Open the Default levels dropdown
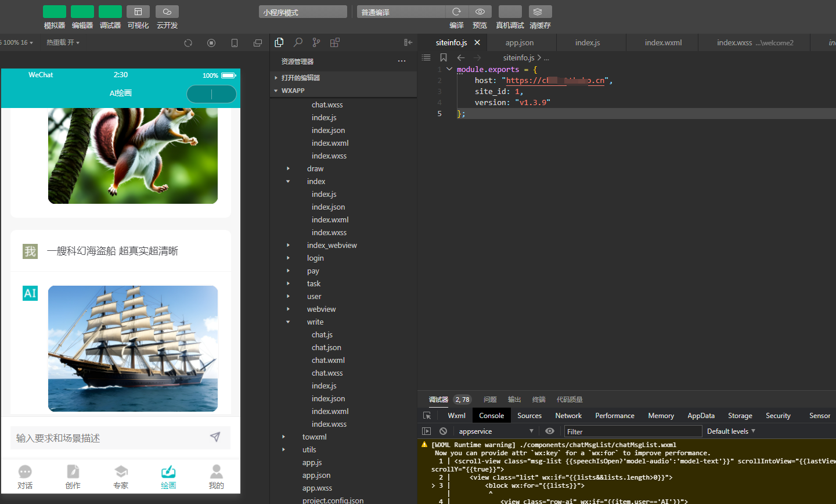Viewport: 836px width, 504px height. coord(731,431)
